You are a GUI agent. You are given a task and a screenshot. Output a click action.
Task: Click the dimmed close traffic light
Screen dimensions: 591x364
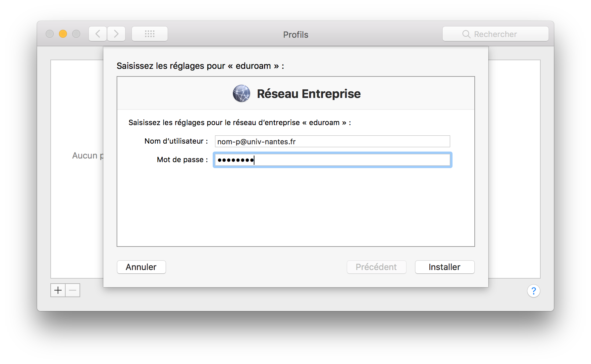[50, 33]
